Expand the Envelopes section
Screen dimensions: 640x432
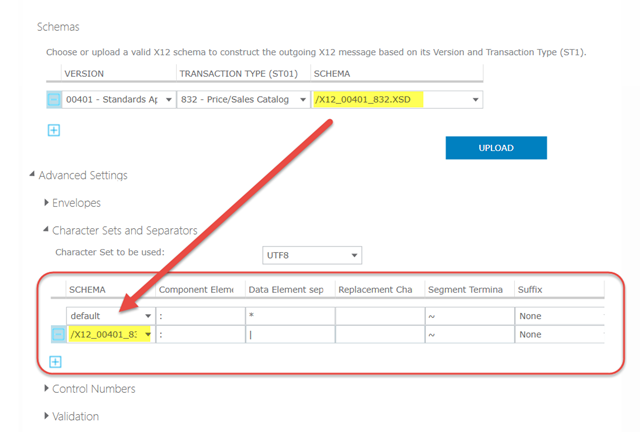coord(46,203)
